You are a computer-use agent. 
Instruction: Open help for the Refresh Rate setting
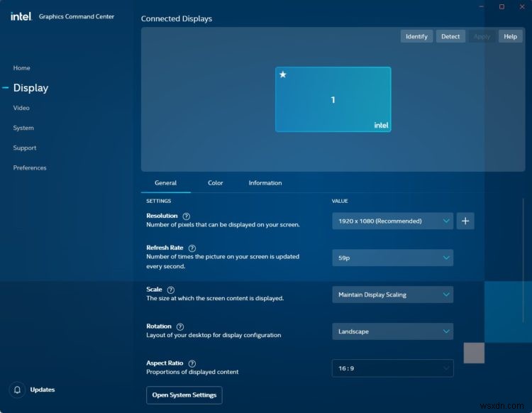[192, 248]
